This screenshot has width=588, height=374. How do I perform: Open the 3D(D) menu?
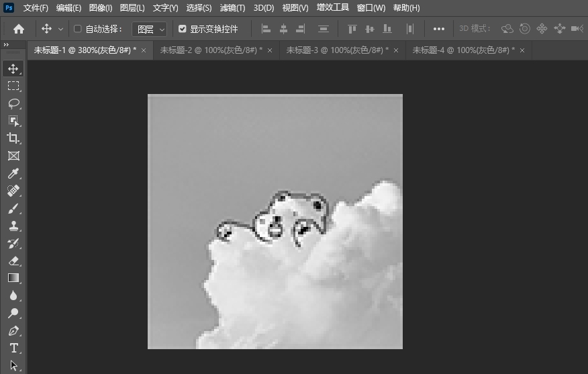pyautogui.click(x=264, y=8)
